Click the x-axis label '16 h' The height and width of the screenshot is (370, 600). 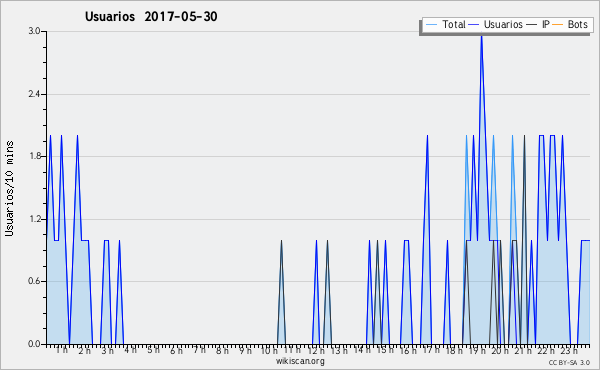(x=408, y=350)
